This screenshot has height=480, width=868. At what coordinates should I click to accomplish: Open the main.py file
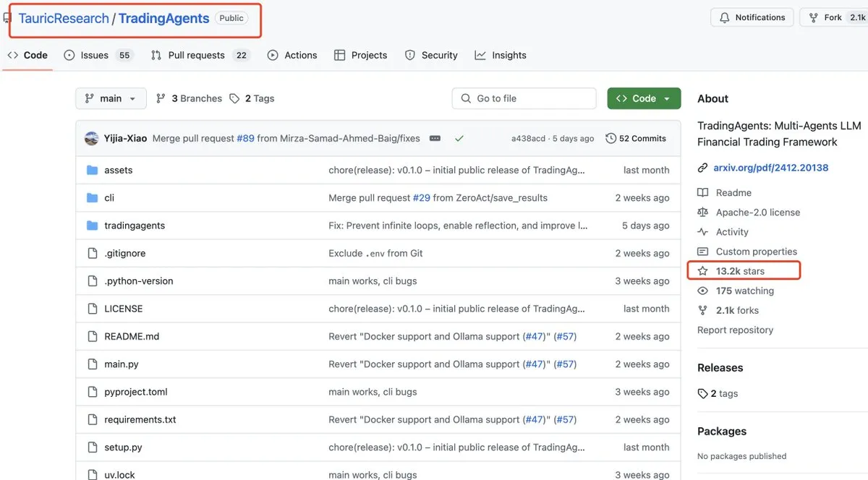122,364
